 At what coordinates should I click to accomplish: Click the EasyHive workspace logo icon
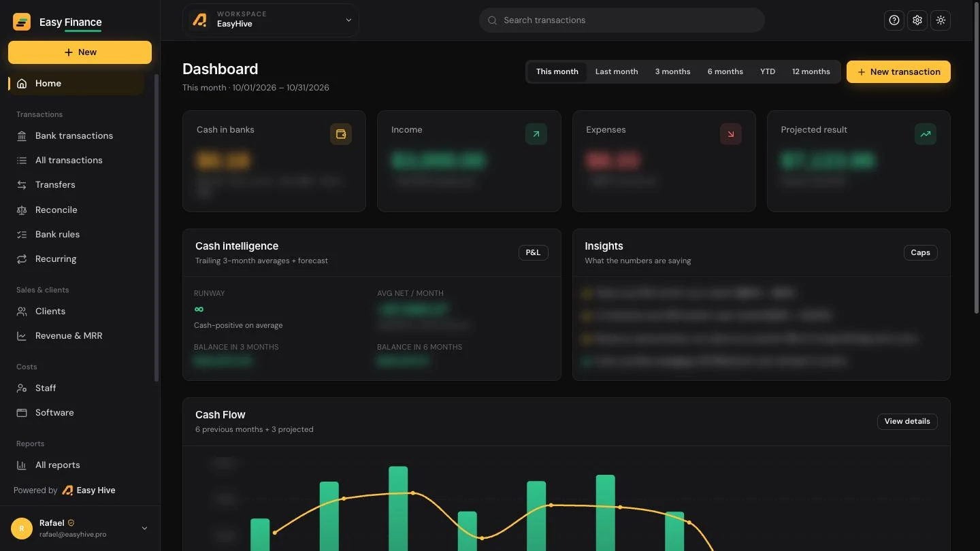point(199,20)
